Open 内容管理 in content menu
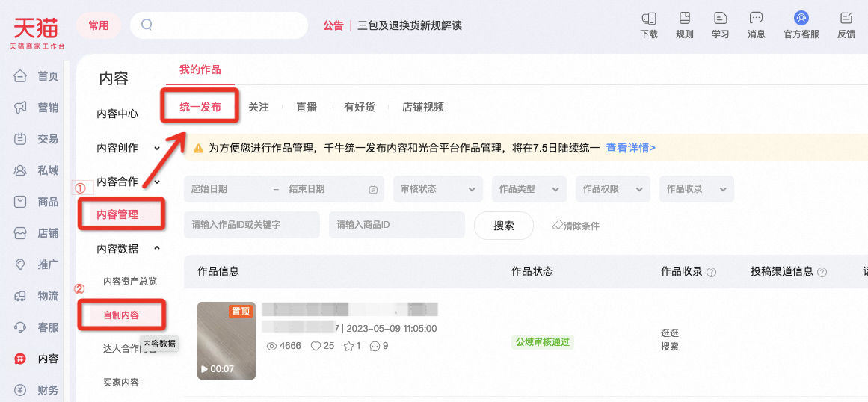Screen dimensions: 868x402 117,215
